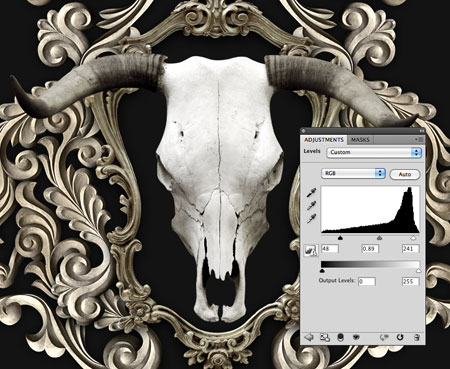
Task: Delete this adjustment layer trash icon
Action: coord(416,337)
